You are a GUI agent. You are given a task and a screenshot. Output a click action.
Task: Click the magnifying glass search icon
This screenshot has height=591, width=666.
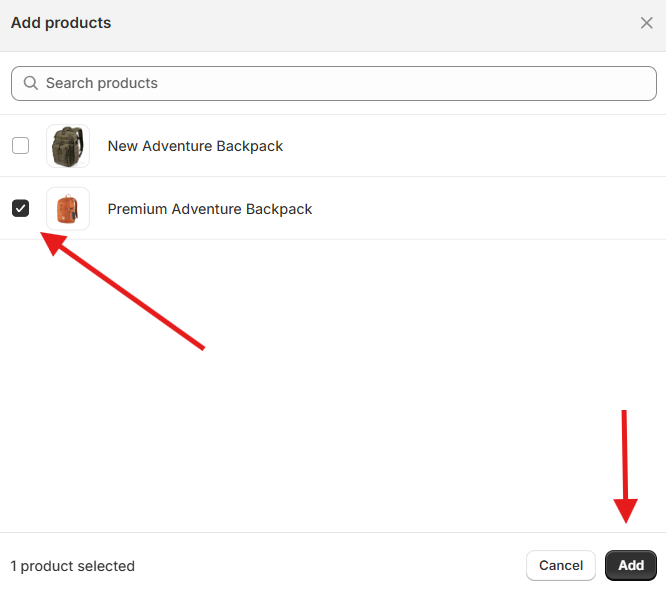31,83
